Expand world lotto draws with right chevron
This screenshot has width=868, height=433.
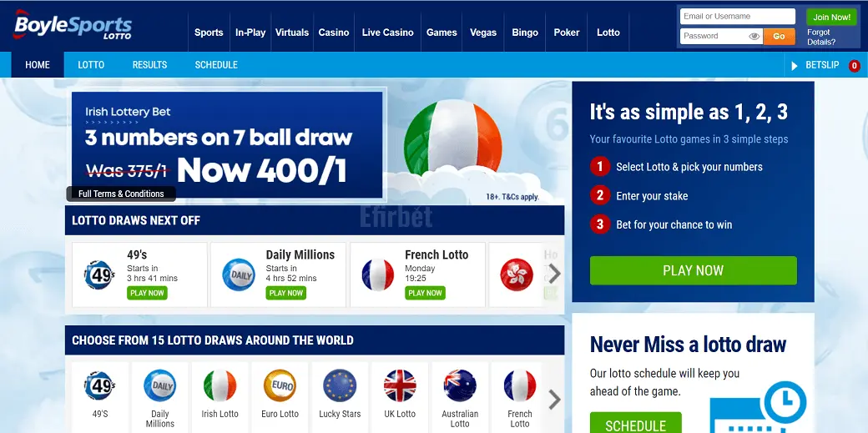point(554,400)
